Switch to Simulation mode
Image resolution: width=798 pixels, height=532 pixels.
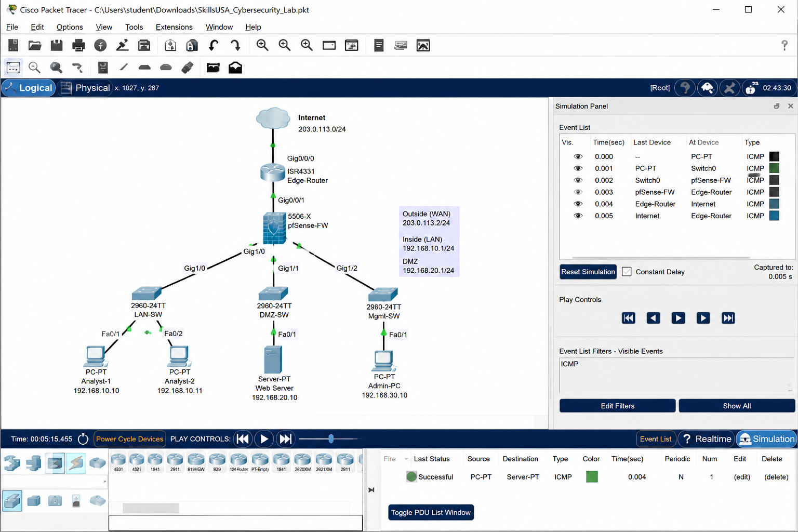pos(766,439)
